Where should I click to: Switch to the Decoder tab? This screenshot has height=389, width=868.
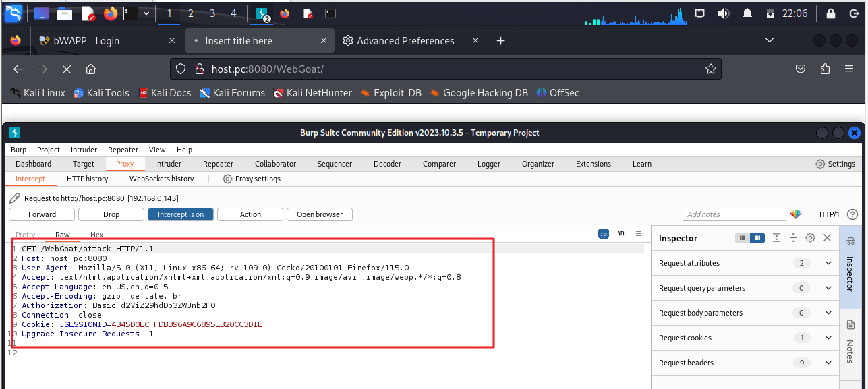coord(387,164)
